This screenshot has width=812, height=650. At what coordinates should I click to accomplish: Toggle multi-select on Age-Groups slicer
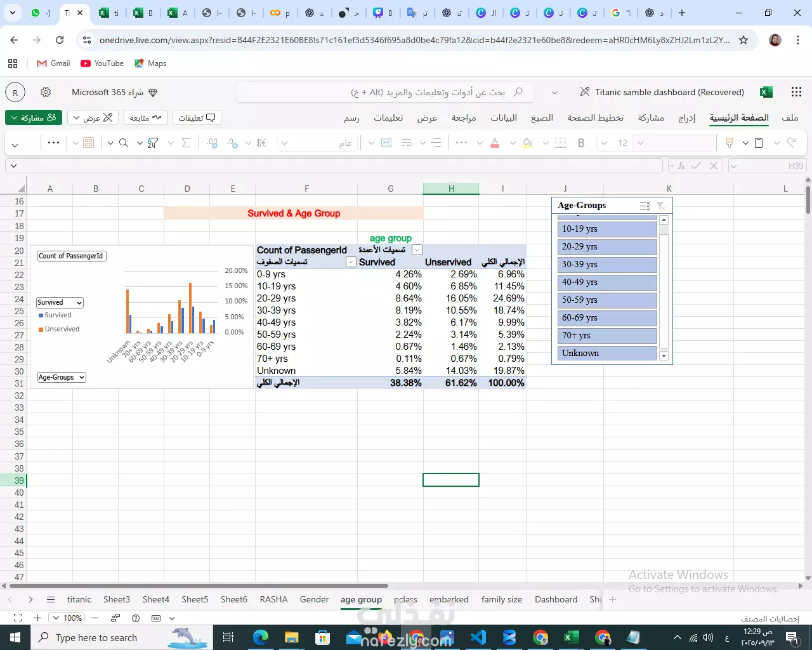click(x=645, y=206)
